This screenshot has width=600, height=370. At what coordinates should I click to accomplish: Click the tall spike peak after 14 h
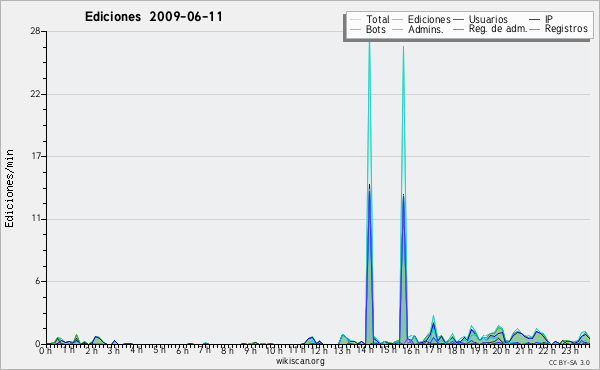[369, 42]
